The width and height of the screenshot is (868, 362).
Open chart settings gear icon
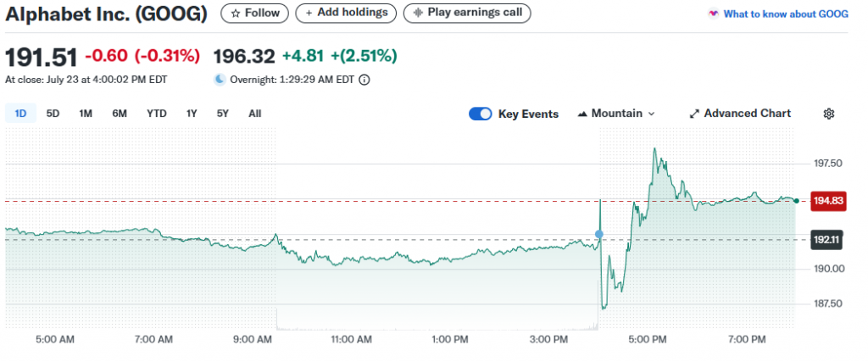click(829, 114)
